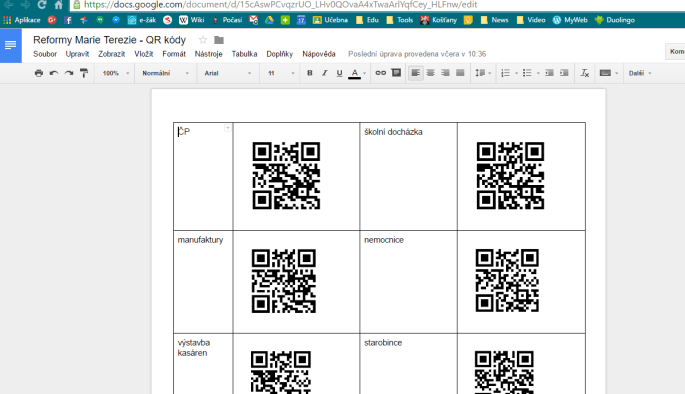
Task: Open the Nástroje menu
Action: click(x=208, y=54)
